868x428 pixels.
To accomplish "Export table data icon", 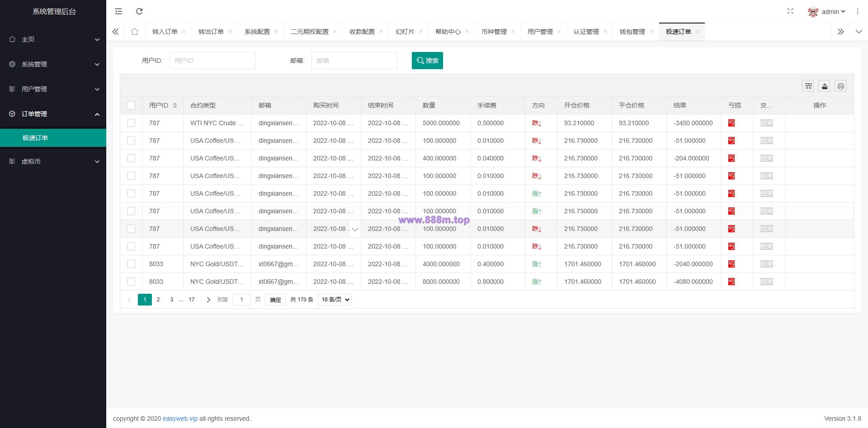I will pos(825,86).
